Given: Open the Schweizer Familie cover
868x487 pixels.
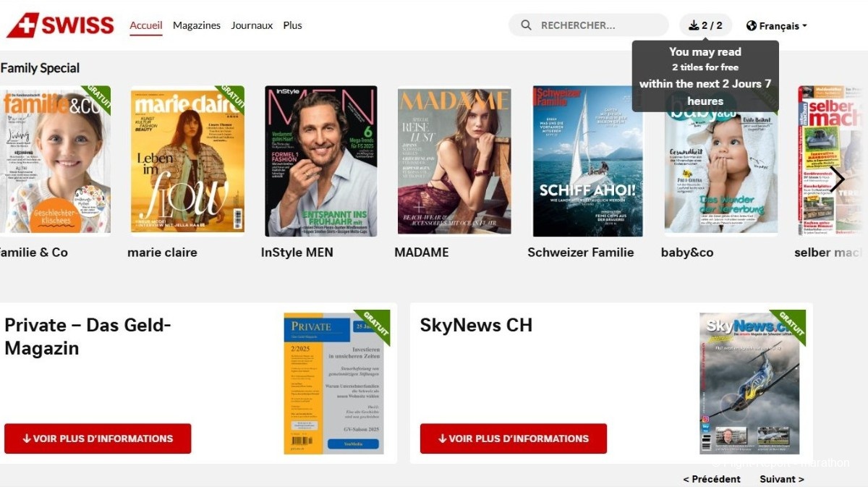Looking at the screenshot, I should pyautogui.click(x=587, y=161).
